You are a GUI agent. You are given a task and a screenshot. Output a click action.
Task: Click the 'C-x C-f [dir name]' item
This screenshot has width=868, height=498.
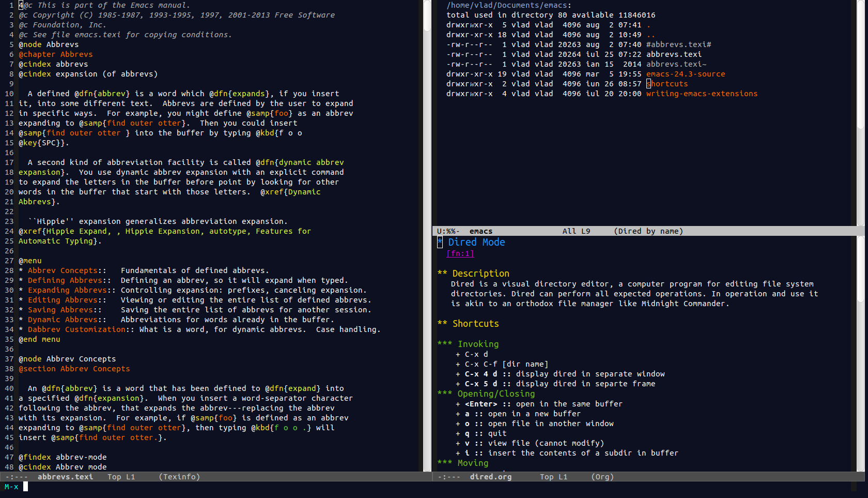(x=502, y=364)
